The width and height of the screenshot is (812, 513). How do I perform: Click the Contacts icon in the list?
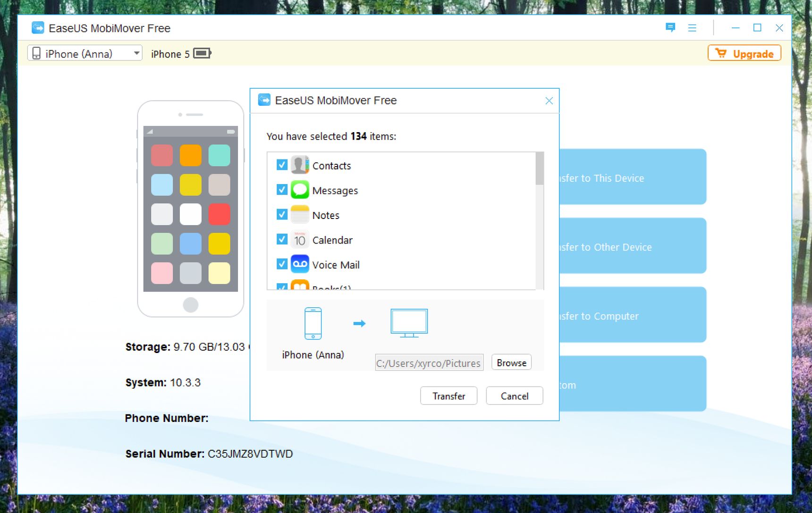click(x=300, y=165)
